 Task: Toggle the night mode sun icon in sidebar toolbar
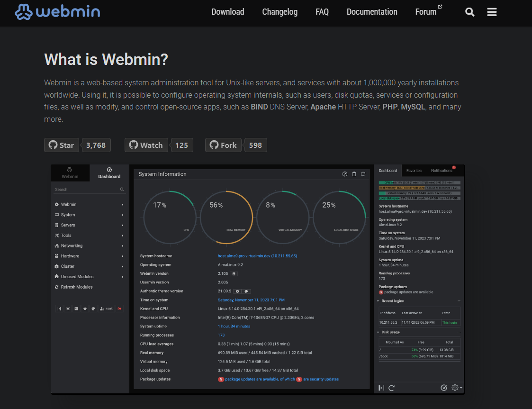point(68,309)
